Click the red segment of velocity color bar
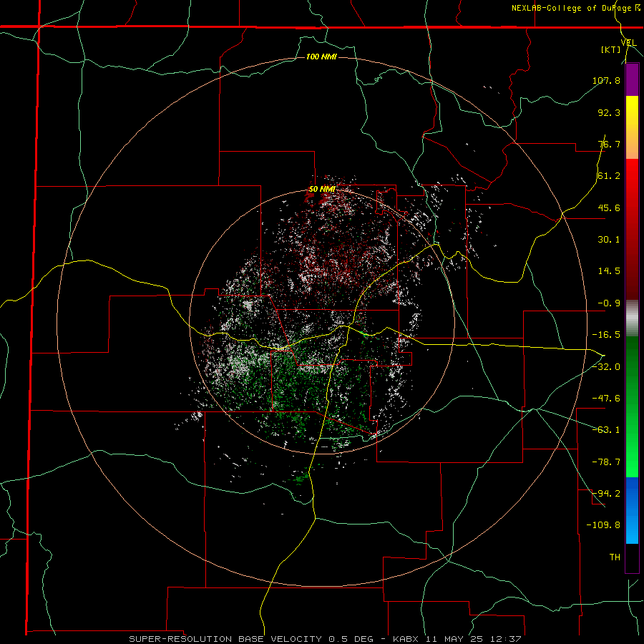The height and width of the screenshot is (644, 644). point(632,229)
